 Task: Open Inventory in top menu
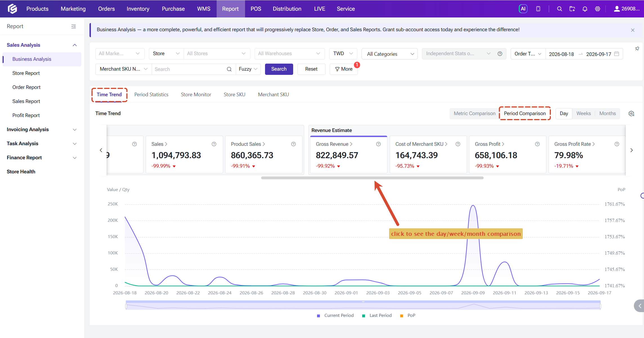[138, 9]
